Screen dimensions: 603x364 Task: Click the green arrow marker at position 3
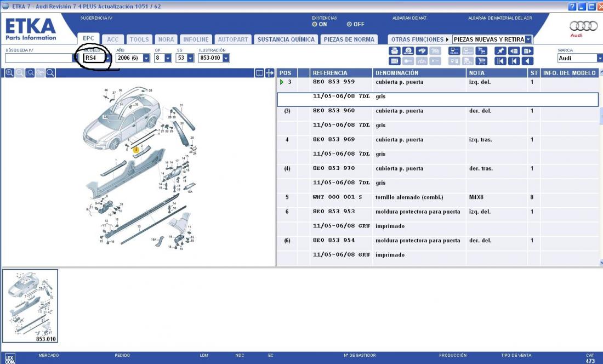pyautogui.click(x=282, y=82)
